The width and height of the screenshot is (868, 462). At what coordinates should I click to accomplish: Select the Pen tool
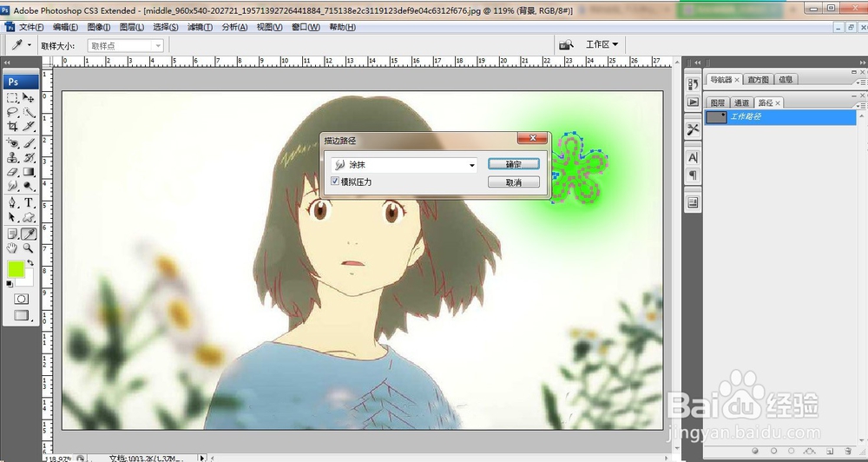pos(12,202)
